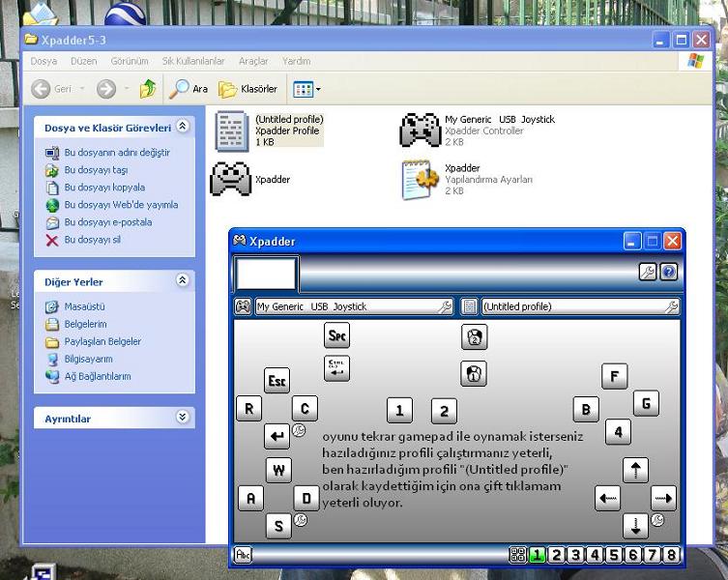Click Ara search toolbar button
The height and width of the screenshot is (580, 728).
pyautogui.click(x=189, y=89)
